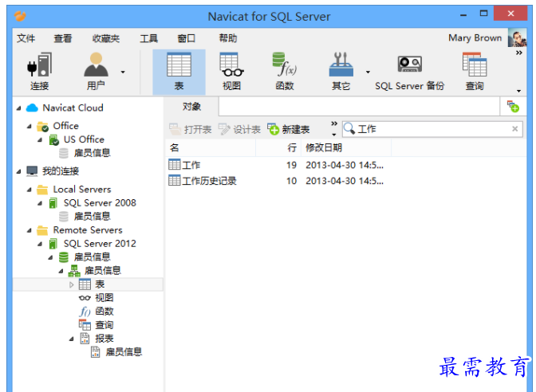Expand the 表 tree node arrow
The image size is (536, 392).
(x=72, y=284)
